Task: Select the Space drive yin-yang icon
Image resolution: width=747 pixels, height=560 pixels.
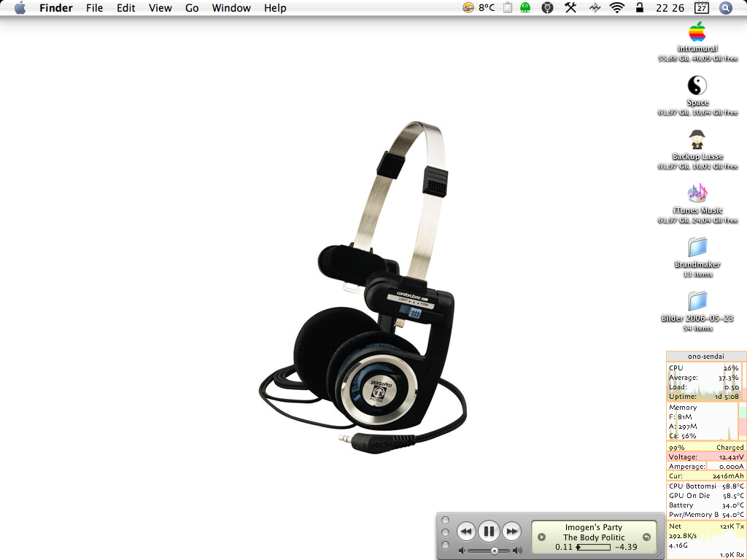Action: pos(697,86)
